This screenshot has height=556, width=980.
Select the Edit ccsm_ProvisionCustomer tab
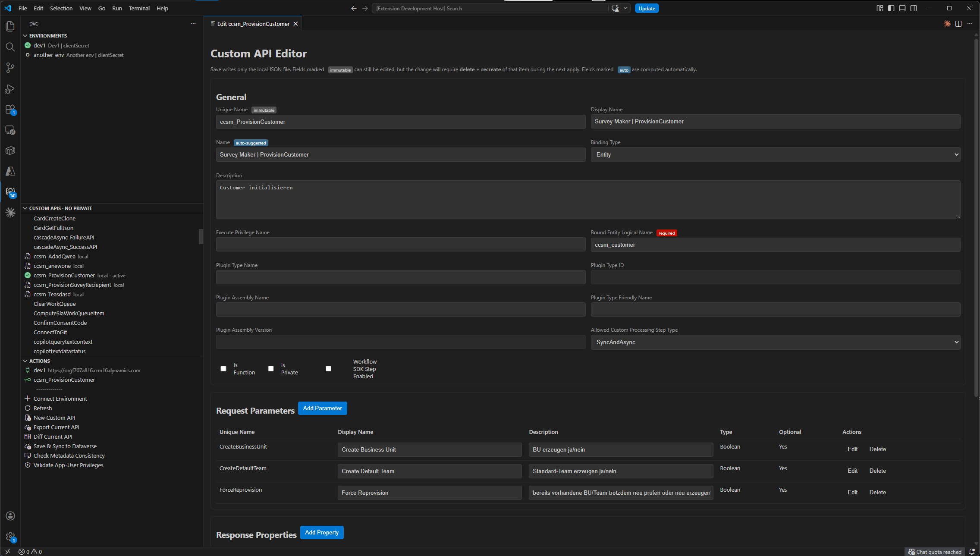(x=253, y=24)
